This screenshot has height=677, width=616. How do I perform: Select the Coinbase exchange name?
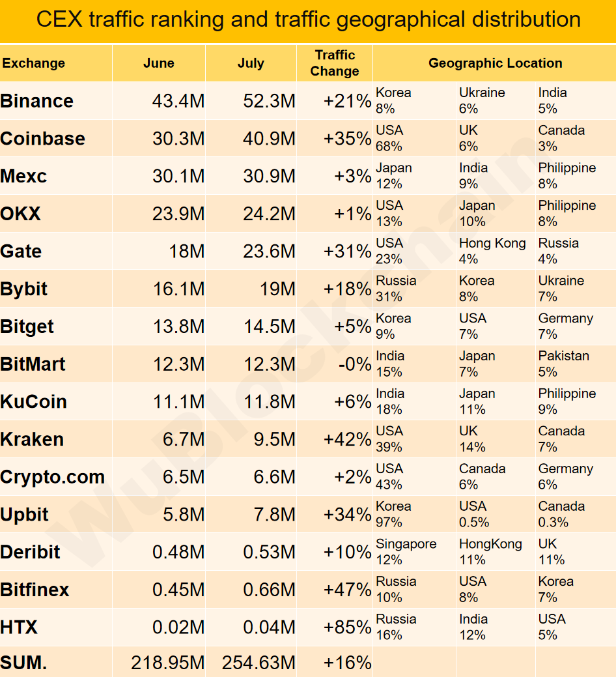43,138
